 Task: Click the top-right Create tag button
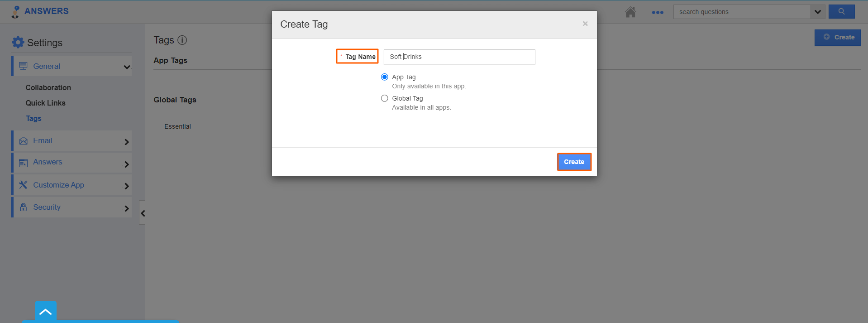coord(837,37)
